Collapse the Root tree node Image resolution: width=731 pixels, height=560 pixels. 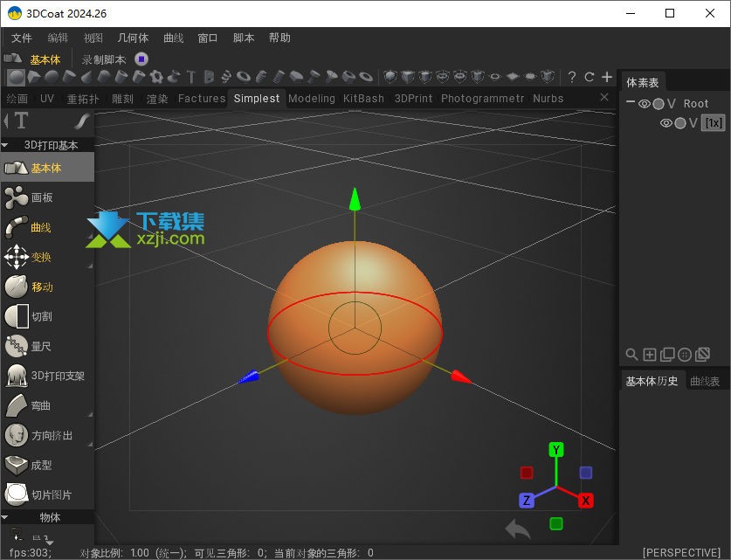(631, 101)
